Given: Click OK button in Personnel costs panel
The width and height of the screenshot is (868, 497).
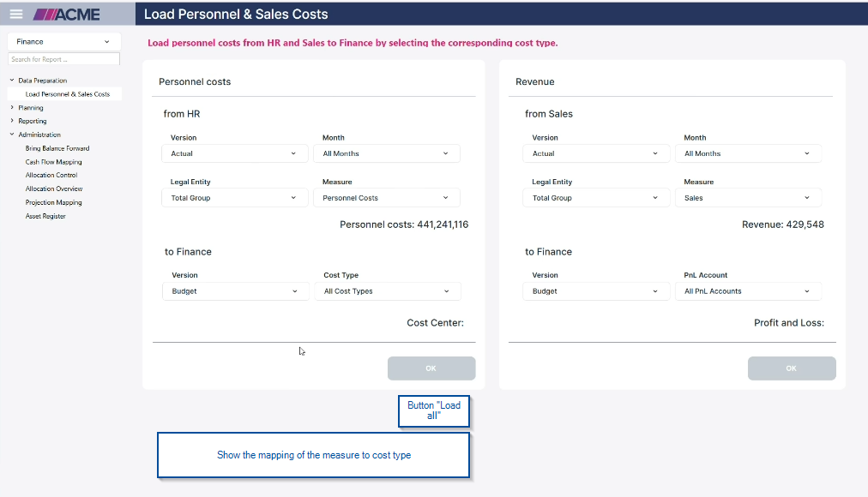Looking at the screenshot, I should click(x=431, y=368).
